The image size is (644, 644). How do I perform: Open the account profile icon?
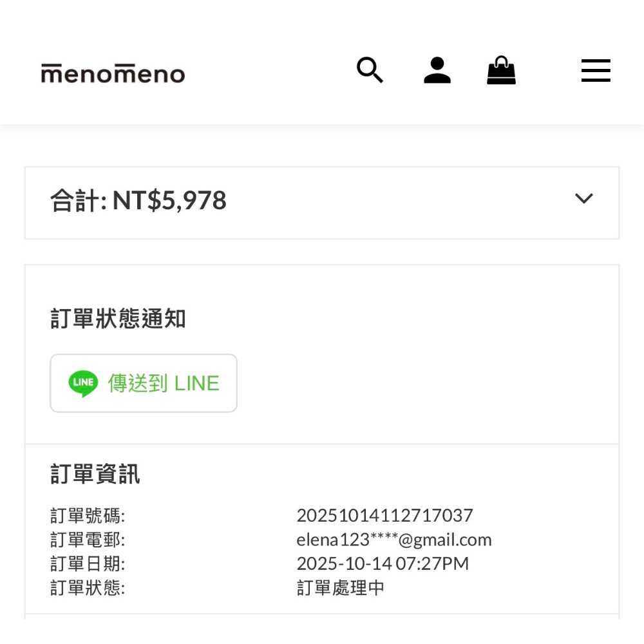(x=437, y=70)
